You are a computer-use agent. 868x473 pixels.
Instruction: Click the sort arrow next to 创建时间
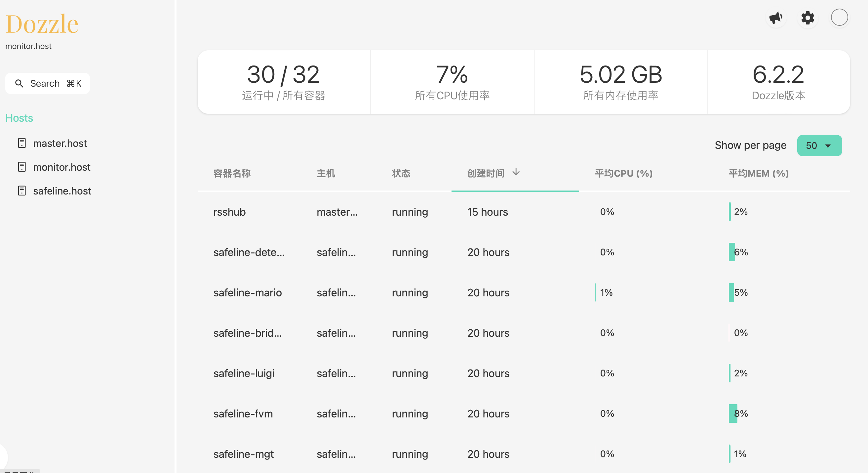click(x=516, y=173)
